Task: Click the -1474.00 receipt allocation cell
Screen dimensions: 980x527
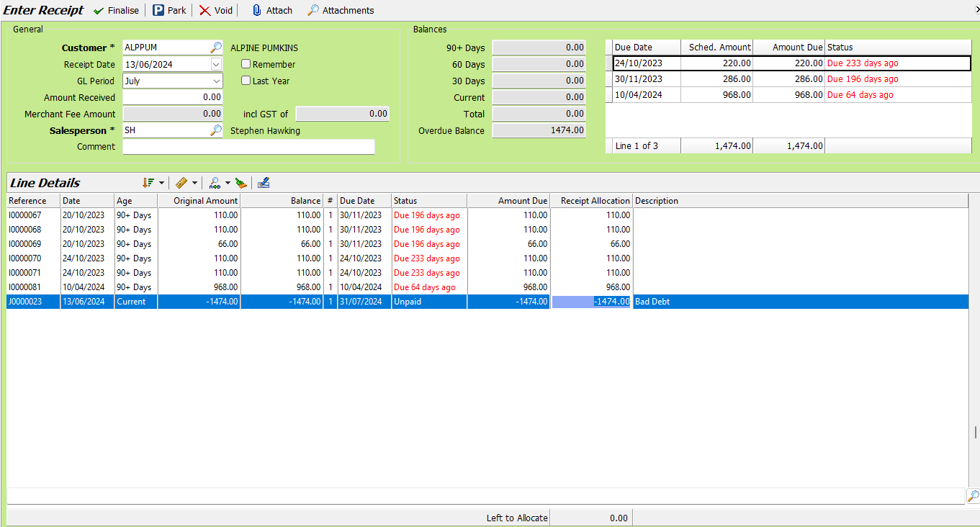Action: [591, 302]
